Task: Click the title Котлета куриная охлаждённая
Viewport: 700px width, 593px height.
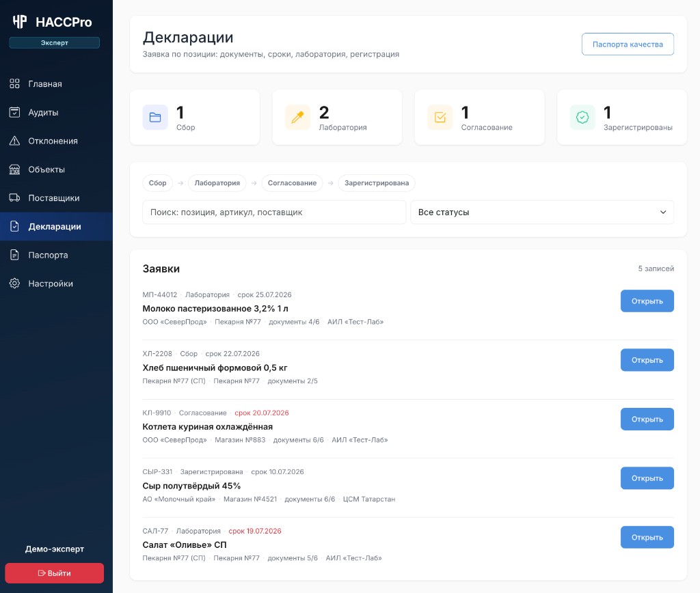Action: pos(208,426)
